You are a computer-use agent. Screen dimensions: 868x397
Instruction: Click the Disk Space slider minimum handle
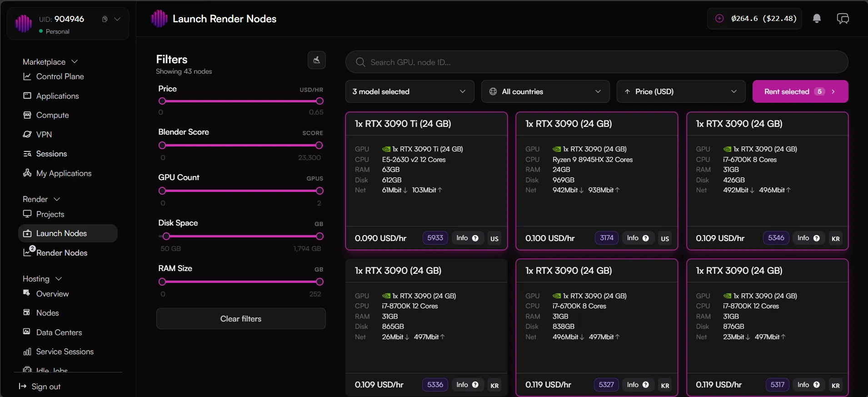pos(166,236)
